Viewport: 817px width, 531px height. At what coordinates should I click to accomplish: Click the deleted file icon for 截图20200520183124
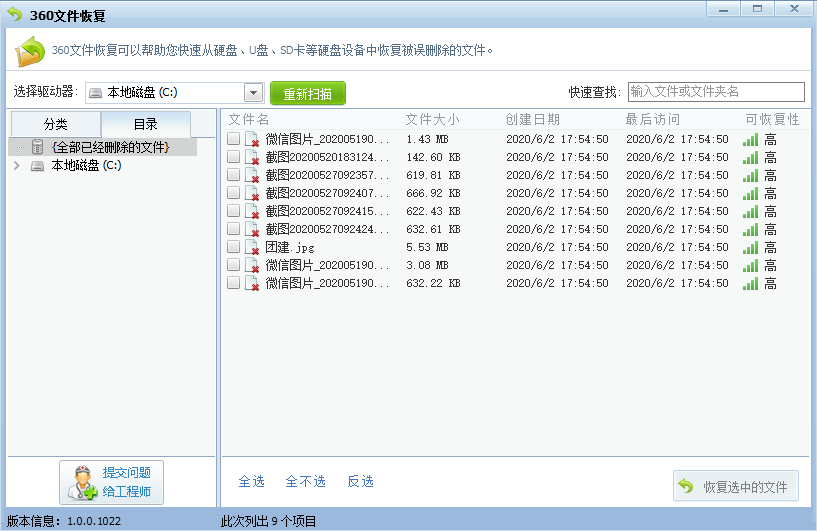tap(252, 157)
